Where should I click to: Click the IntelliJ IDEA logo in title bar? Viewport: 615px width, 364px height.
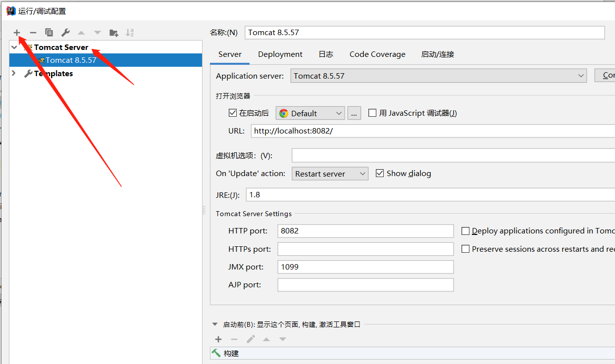11,11
